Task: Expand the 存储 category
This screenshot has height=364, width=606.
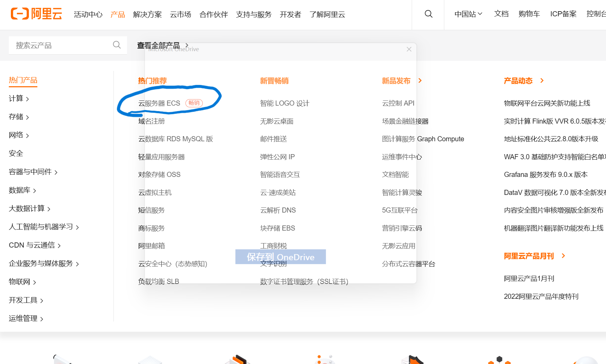Action: pos(19,117)
